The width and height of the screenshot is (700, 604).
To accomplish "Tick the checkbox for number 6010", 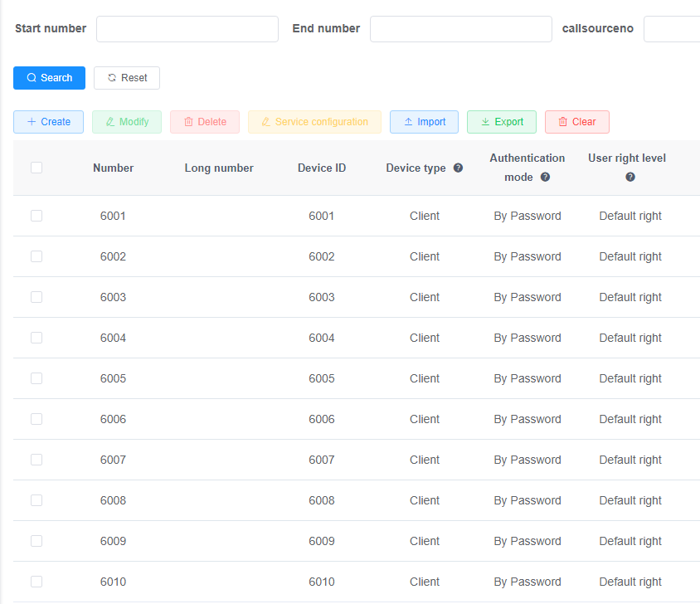I will tap(36, 582).
